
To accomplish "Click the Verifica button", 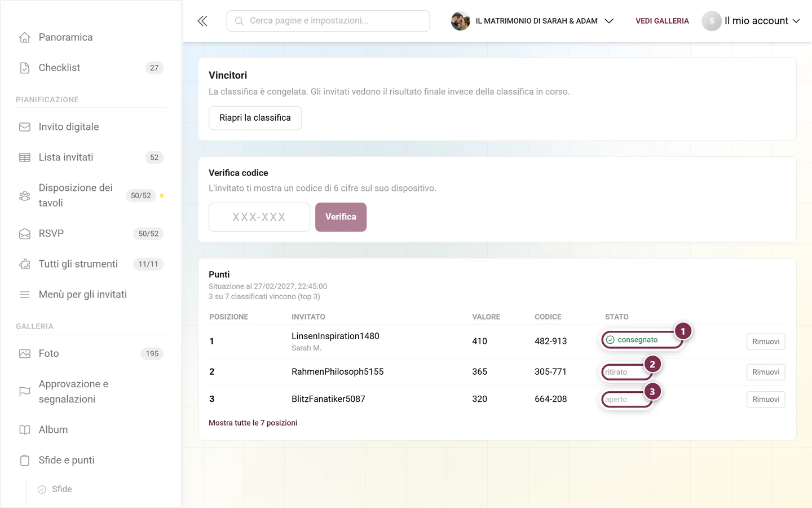I will click(x=341, y=217).
